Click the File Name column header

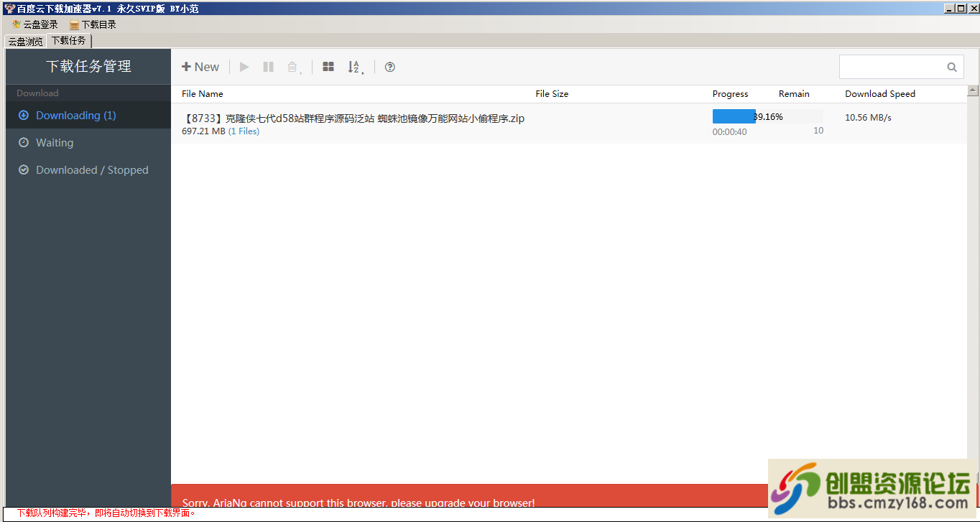click(203, 94)
